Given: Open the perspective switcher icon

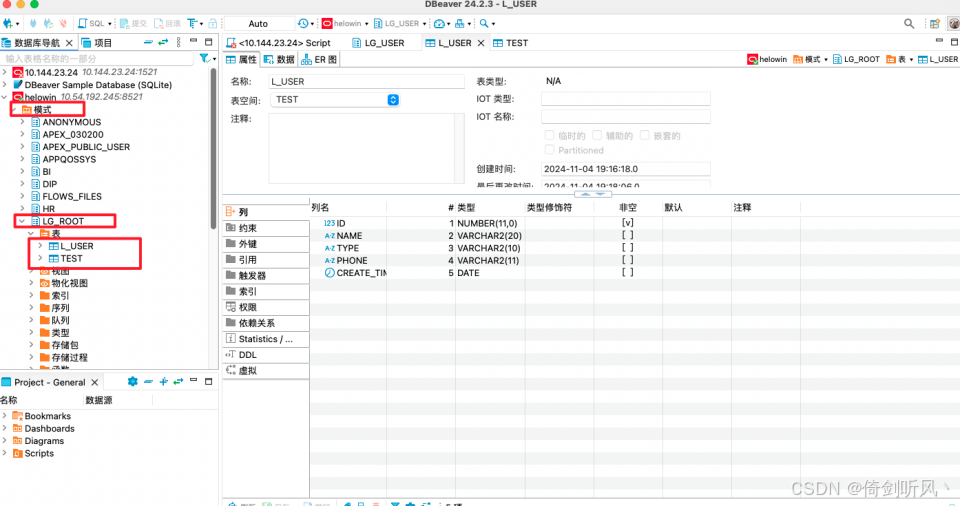Looking at the screenshot, I should tap(935, 23).
